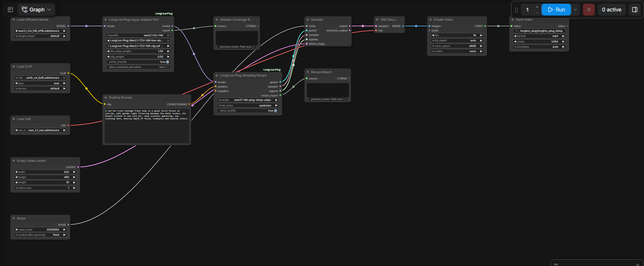
Task: Click the Save Video filename prefix field
Action: coord(539,31)
